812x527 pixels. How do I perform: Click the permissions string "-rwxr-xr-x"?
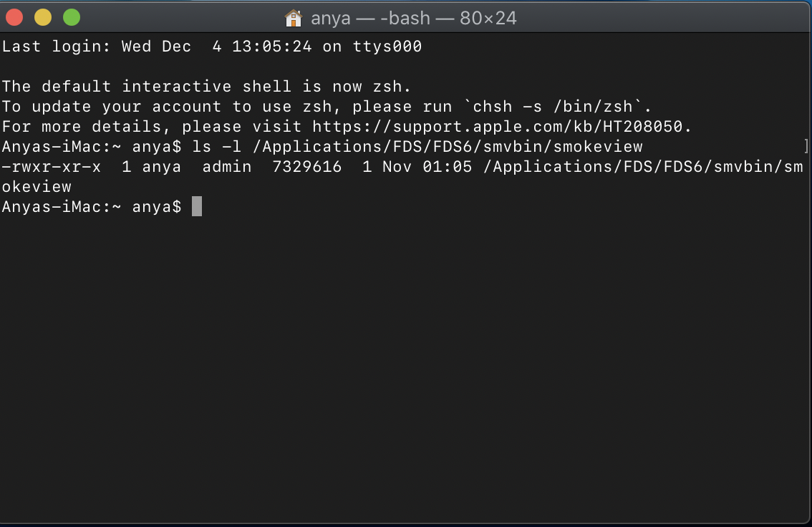(x=50, y=166)
